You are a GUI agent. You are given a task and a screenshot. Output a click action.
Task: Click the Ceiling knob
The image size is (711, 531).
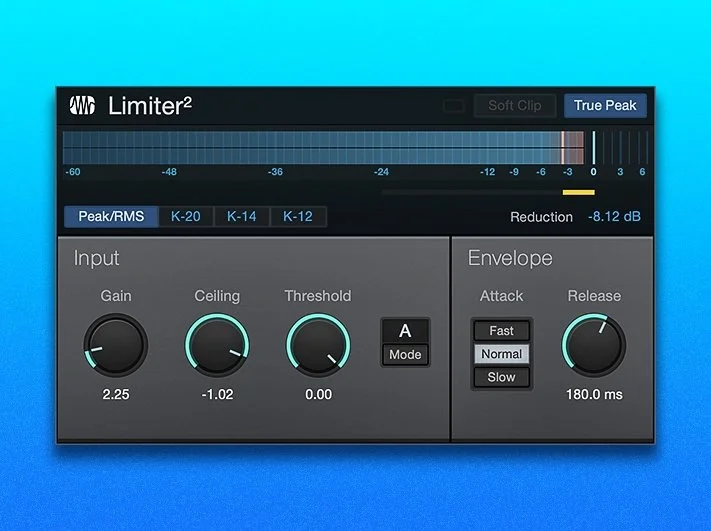pyautogui.click(x=217, y=345)
